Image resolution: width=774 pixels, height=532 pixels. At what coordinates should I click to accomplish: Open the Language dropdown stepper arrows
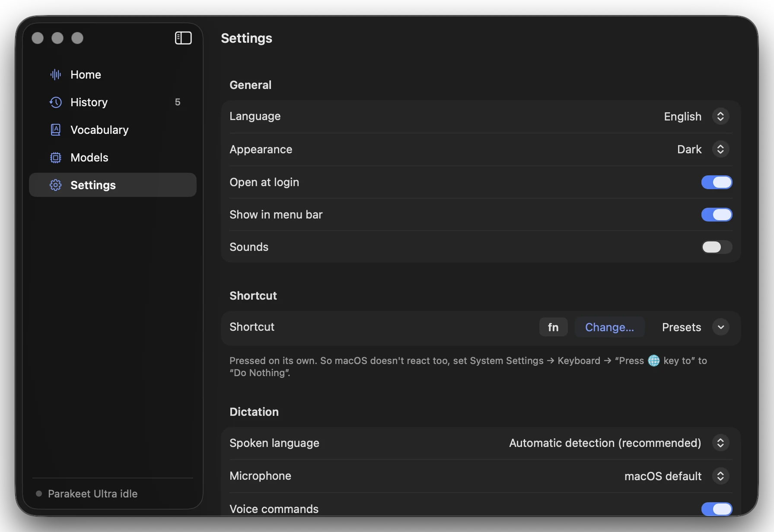pyautogui.click(x=720, y=117)
